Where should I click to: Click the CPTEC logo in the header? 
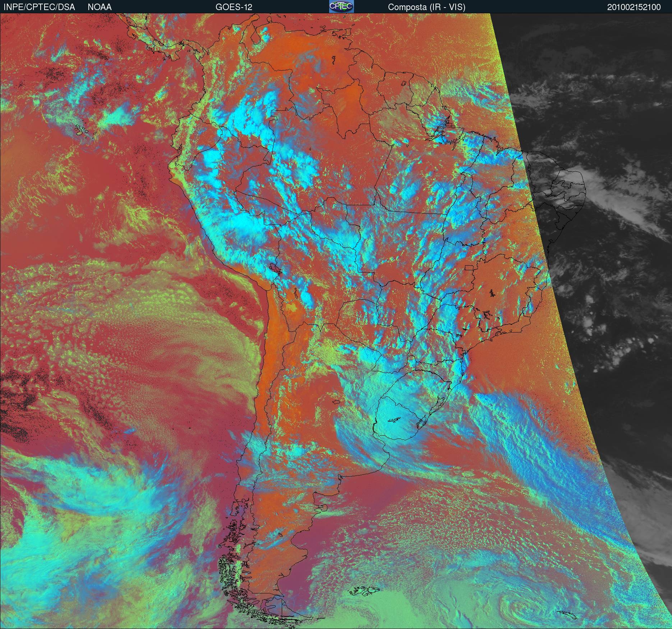pos(341,6)
